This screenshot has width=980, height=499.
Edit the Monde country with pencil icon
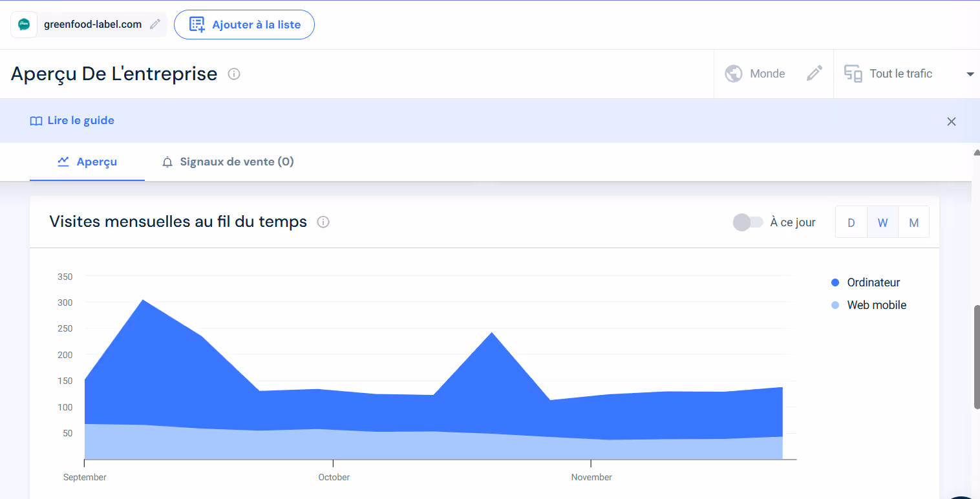(815, 74)
